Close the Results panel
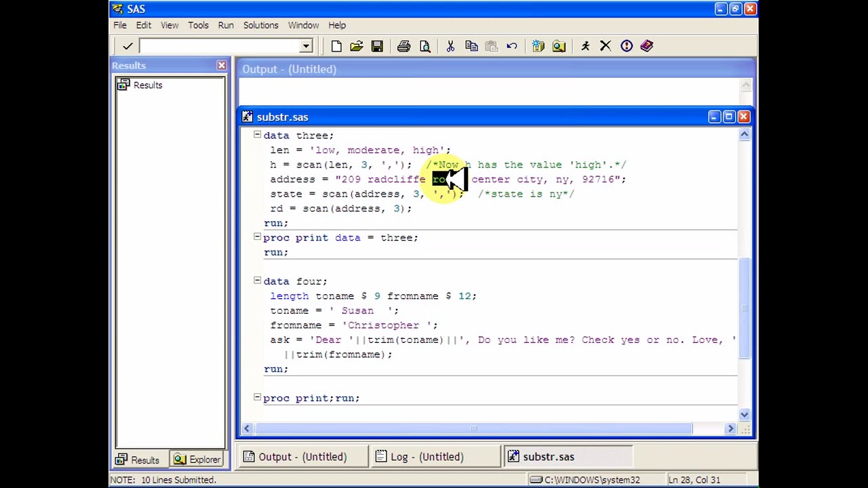The height and width of the screenshot is (488, 868). pos(221,65)
